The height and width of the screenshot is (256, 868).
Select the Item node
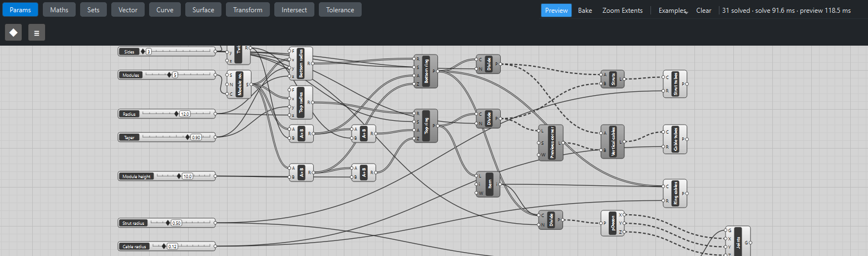489,184
